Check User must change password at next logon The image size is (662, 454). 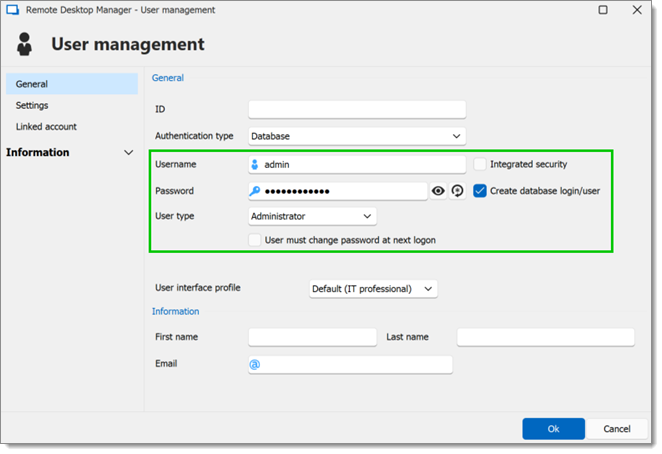coord(255,240)
